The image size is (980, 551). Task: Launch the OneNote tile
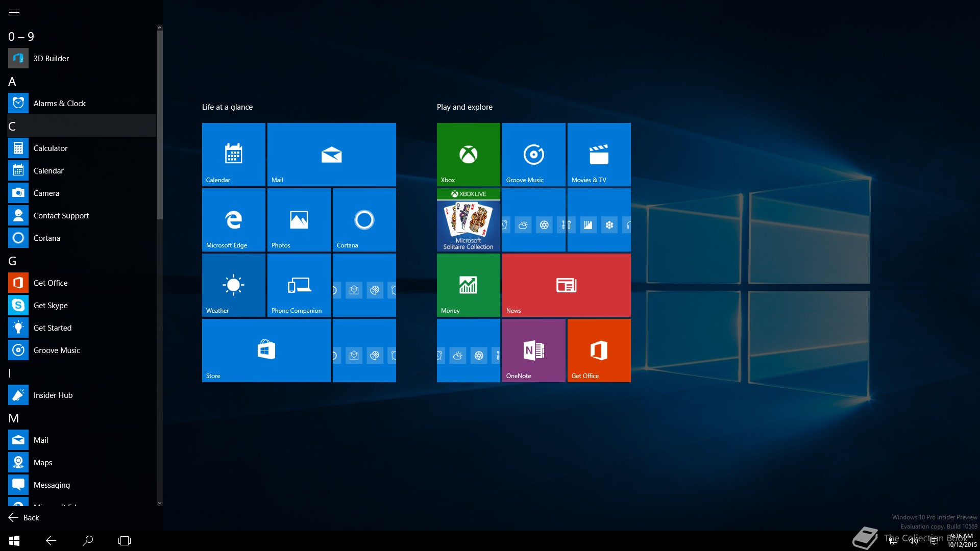tap(534, 350)
